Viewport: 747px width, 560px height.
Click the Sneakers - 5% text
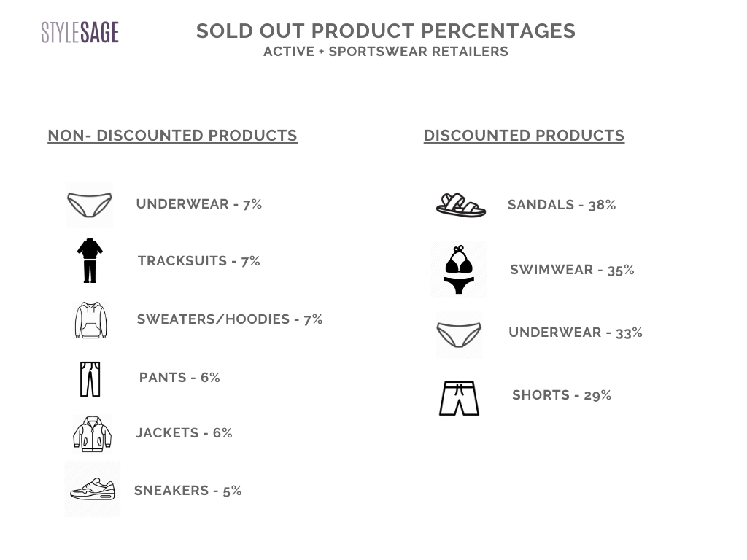pos(187,491)
